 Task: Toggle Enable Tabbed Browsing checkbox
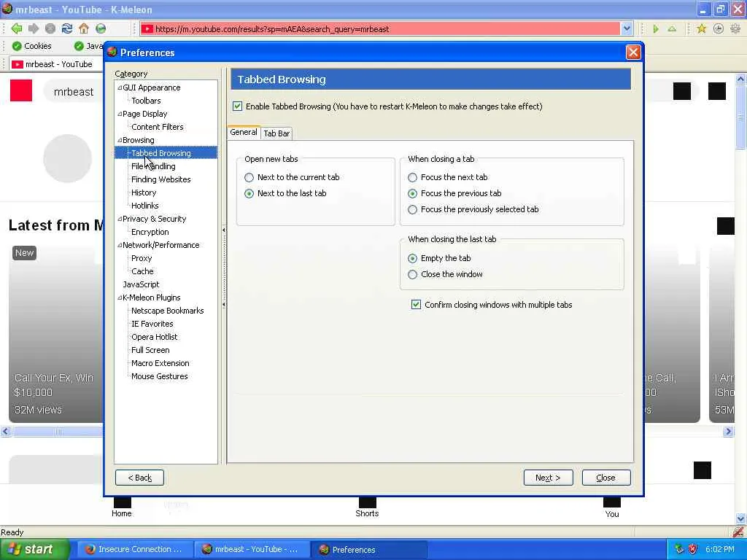pyautogui.click(x=237, y=106)
